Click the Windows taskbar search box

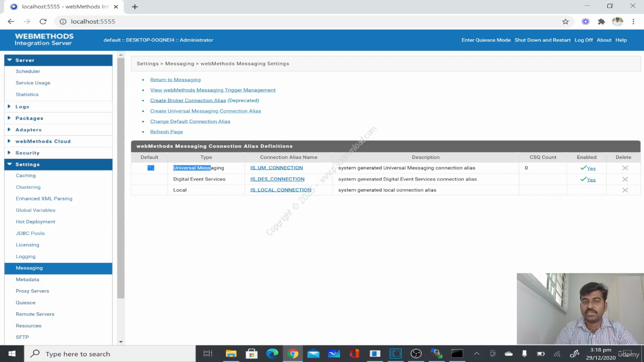[110, 354]
